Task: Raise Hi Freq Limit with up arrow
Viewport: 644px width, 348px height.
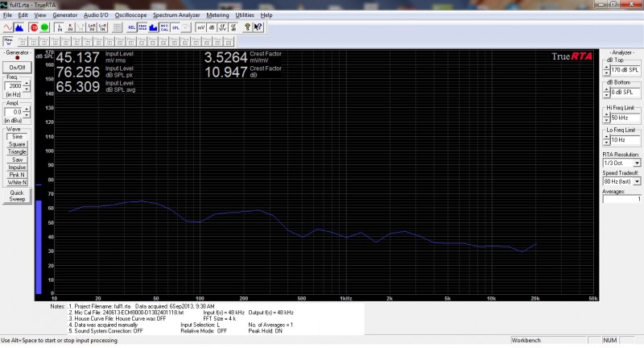Action: point(607,115)
